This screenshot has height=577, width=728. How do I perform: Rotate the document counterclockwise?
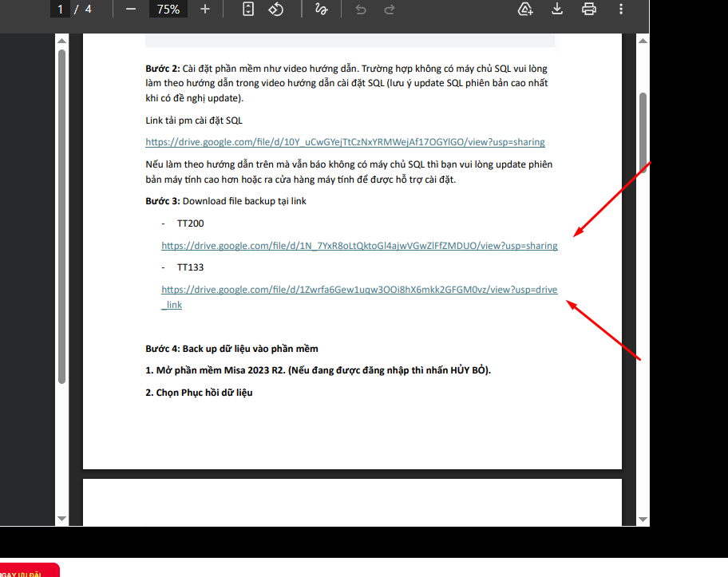click(275, 9)
